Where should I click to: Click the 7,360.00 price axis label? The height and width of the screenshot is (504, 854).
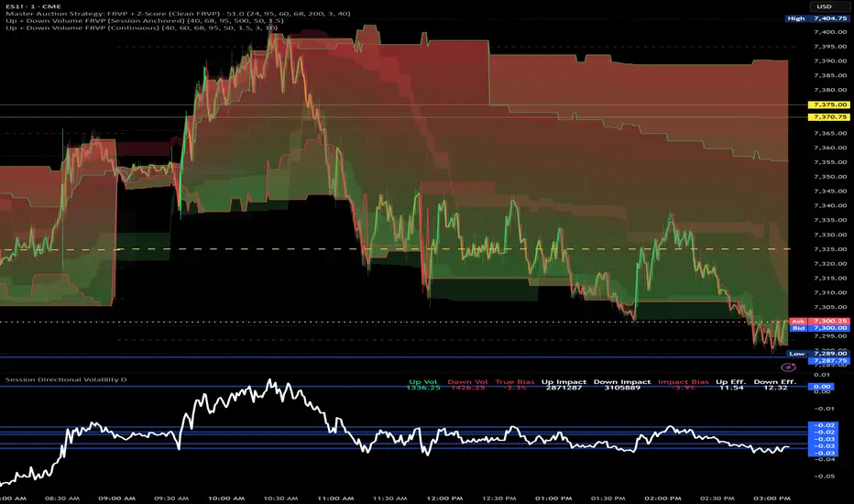pyautogui.click(x=830, y=148)
